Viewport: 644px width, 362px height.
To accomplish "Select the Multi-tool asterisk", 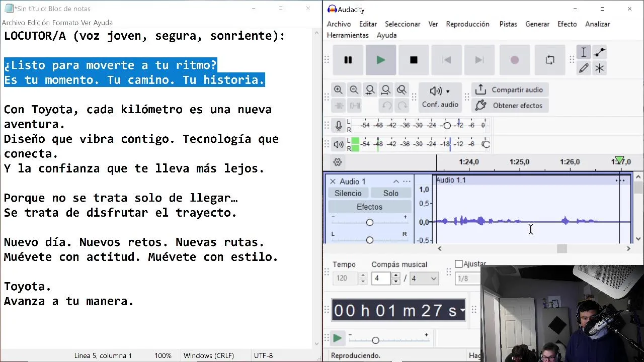I will point(599,68).
